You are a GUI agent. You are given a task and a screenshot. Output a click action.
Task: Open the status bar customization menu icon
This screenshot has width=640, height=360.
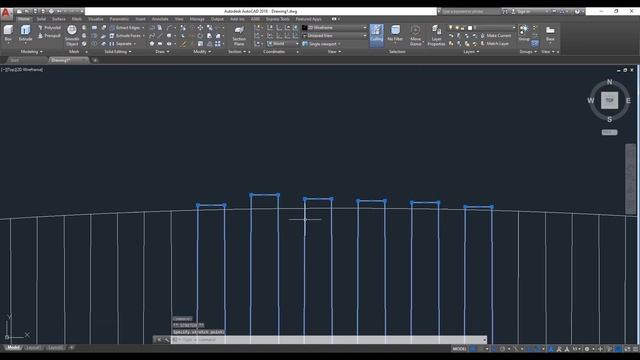[636, 349]
